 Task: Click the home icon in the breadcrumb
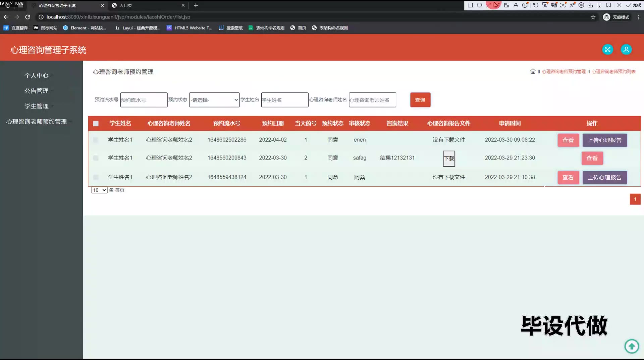point(533,71)
